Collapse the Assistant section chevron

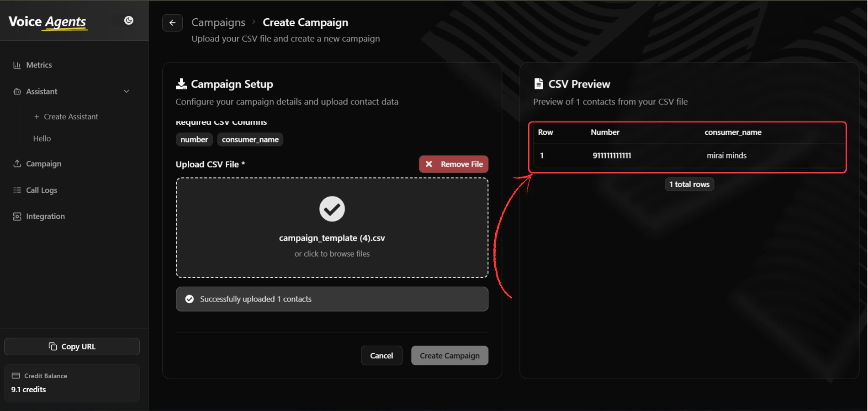pyautogui.click(x=126, y=91)
